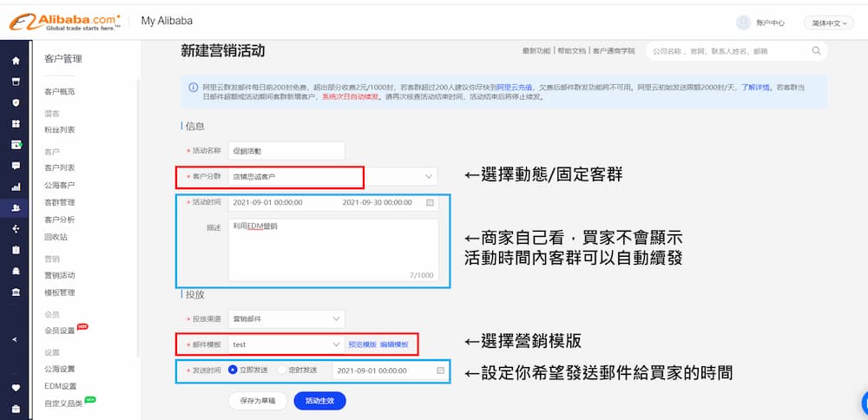Expand the 客户分群 dropdown
The image size is (868, 420).
point(428,177)
